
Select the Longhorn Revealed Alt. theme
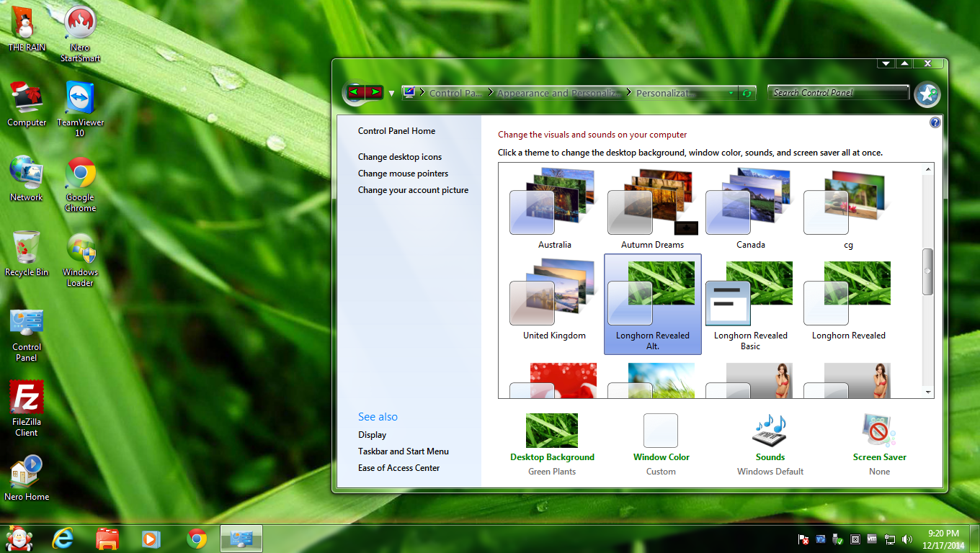[653, 304]
